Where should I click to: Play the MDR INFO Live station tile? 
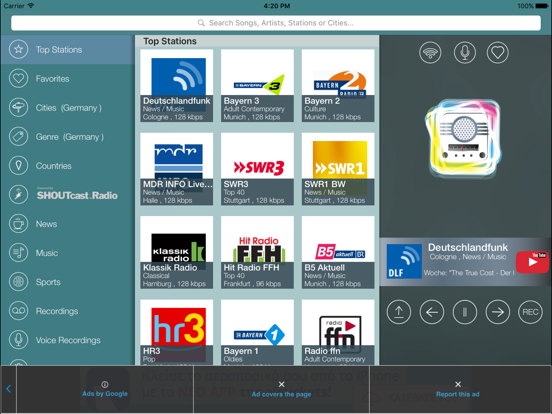177,169
